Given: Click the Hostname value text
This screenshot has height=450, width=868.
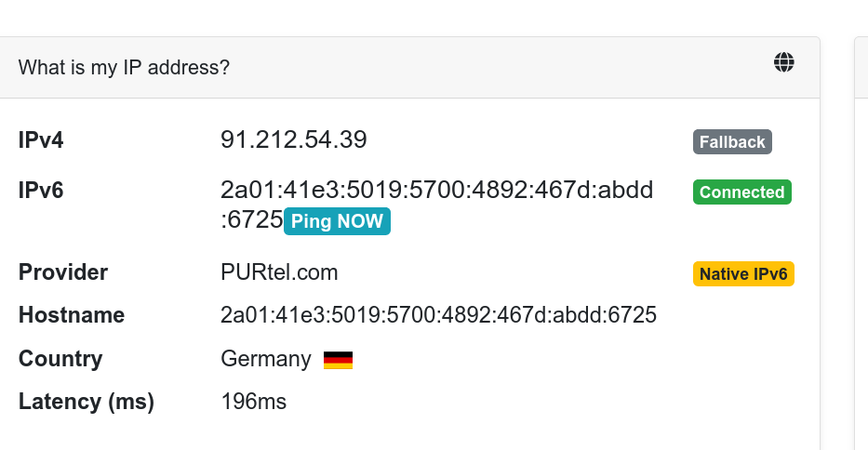Looking at the screenshot, I should pos(438,315).
